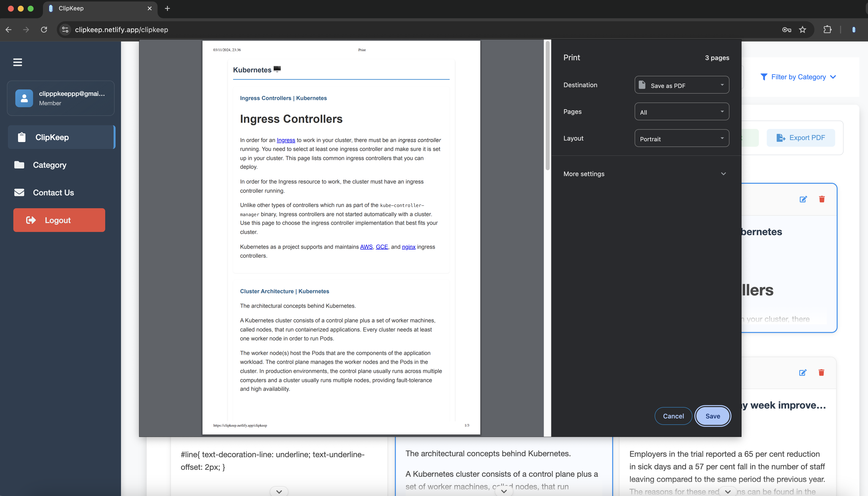Click the edit icon on the week improvement card
The image size is (868, 496).
803,373
